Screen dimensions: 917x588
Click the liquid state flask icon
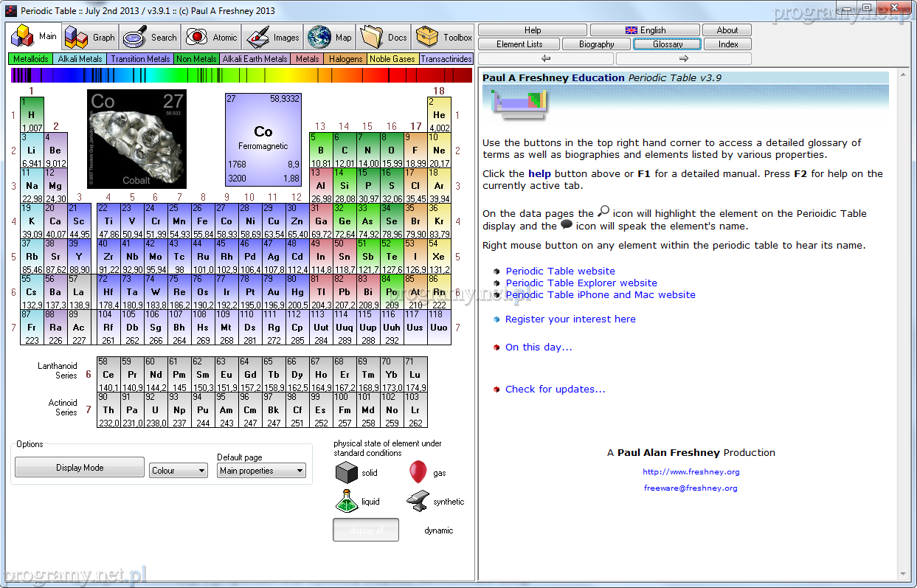point(346,501)
